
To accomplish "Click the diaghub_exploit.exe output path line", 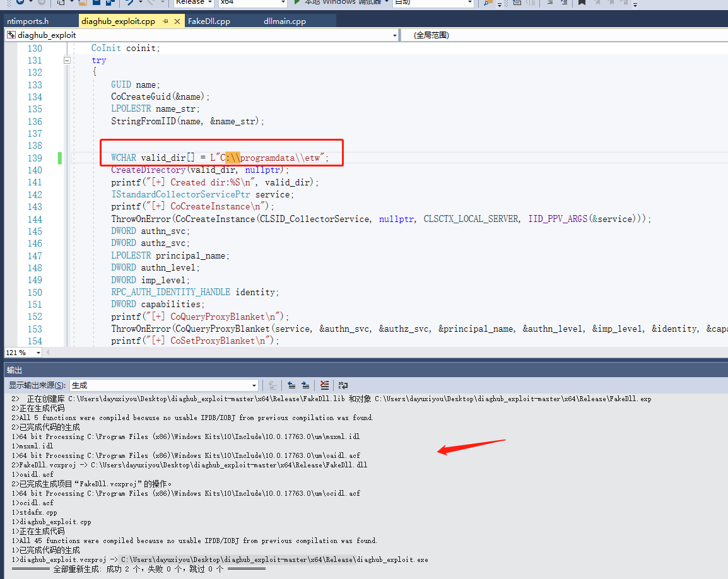I will (220, 560).
